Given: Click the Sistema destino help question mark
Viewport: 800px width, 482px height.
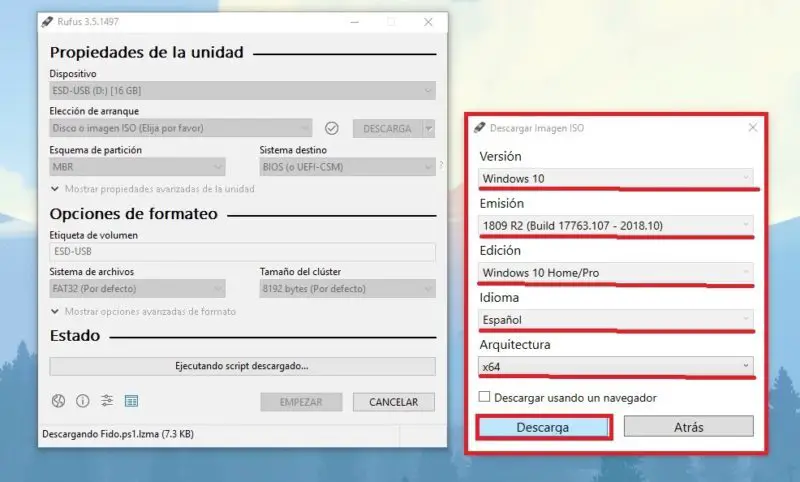Looking at the screenshot, I should pyautogui.click(x=441, y=165).
